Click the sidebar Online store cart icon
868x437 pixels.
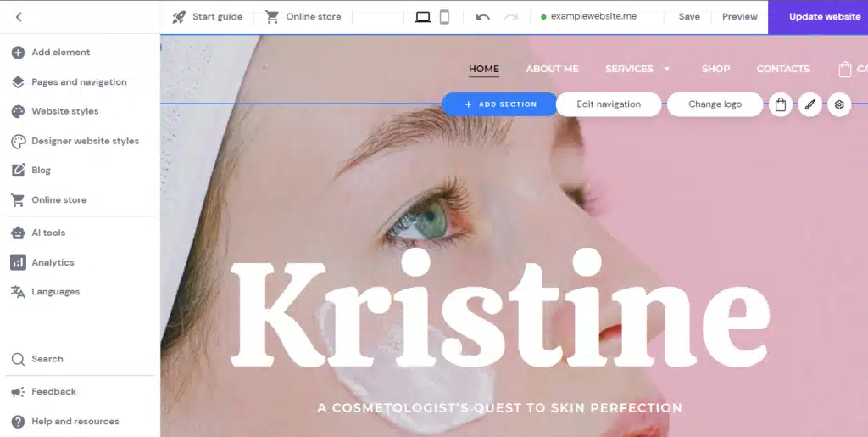click(x=18, y=200)
